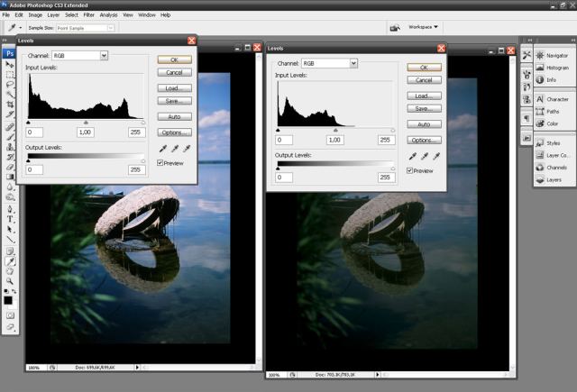The image size is (577, 392).
Task: Click Cancel in right Levels dialog
Action: pos(424,80)
